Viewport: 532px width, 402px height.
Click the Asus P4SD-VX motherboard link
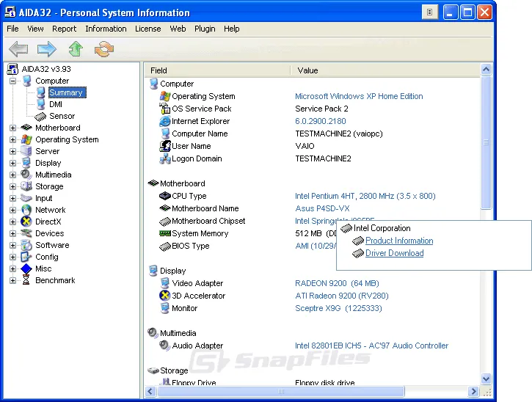pyautogui.click(x=322, y=208)
